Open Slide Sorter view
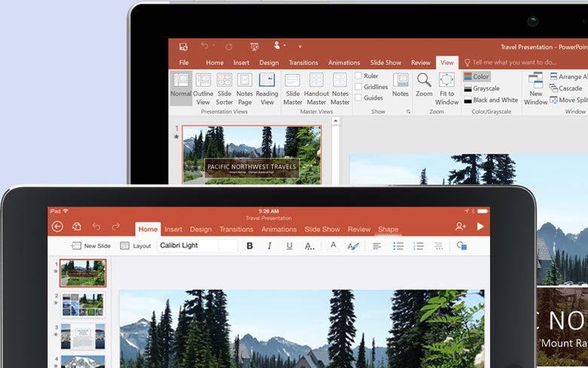The width and height of the screenshot is (588, 368). (x=224, y=89)
